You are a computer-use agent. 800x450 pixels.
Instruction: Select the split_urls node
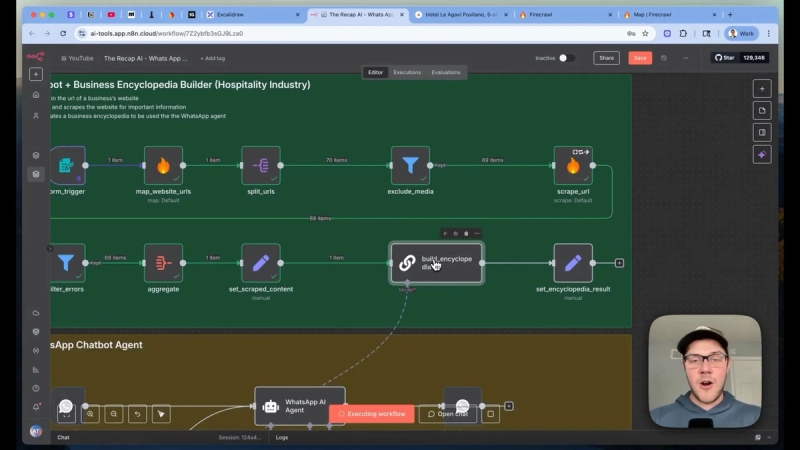[261, 165]
